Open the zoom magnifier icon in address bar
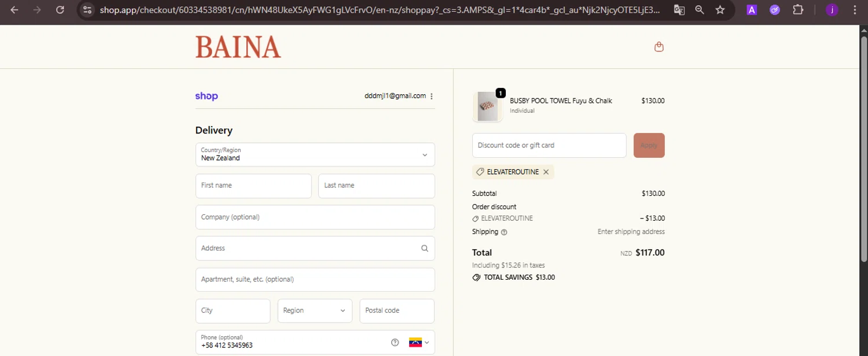868x356 pixels. point(700,10)
